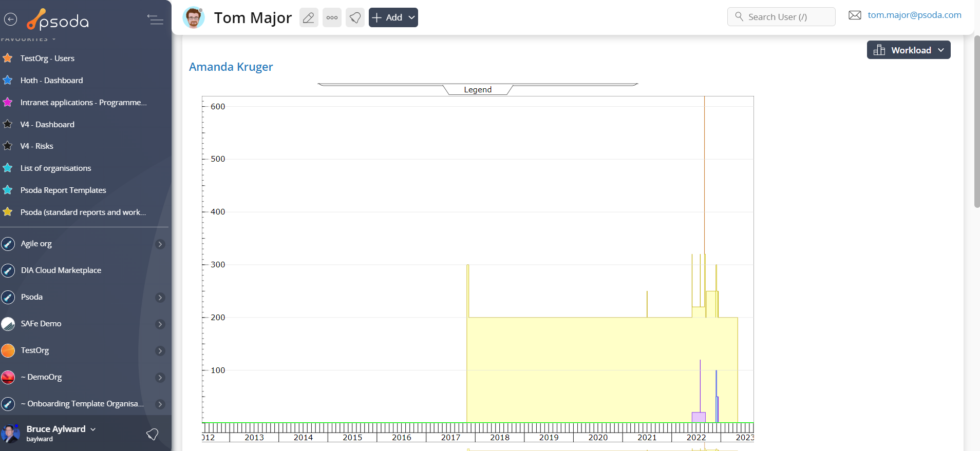Click the 2018 label on timeline axis
Image resolution: width=980 pixels, height=451 pixels.
coord(500,438)
